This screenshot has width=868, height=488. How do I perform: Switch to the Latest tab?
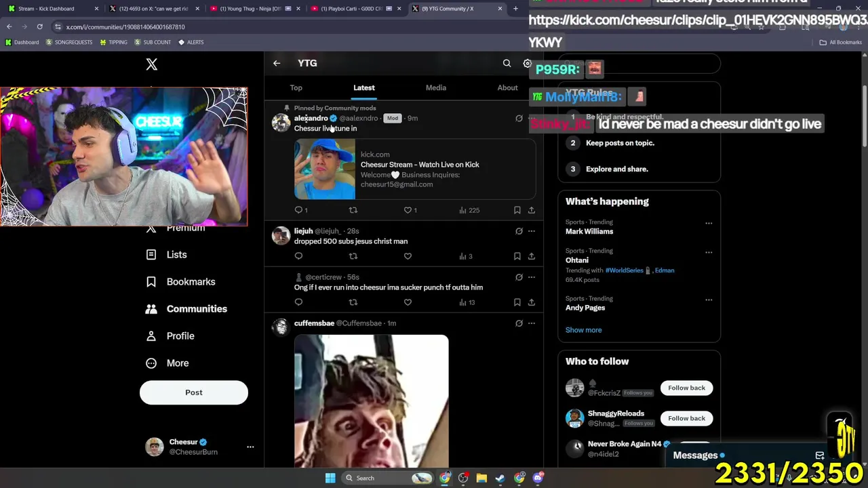point(363,87)
